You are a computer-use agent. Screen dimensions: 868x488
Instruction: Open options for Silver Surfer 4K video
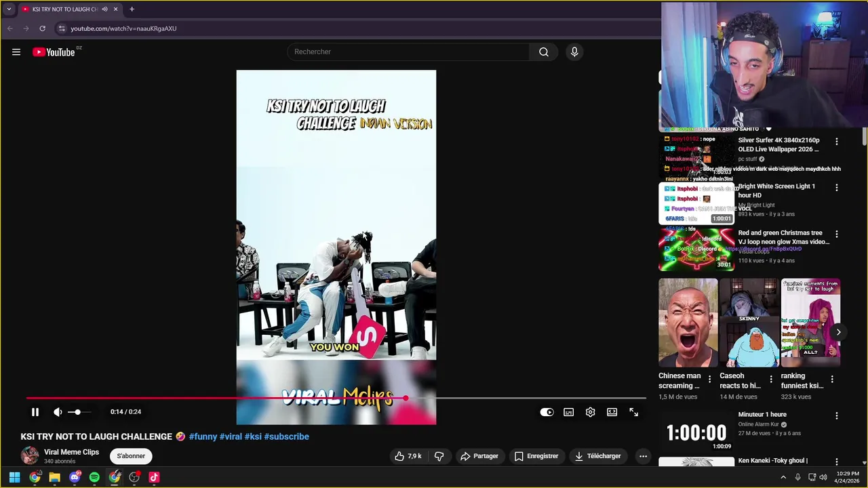[836, 142]
